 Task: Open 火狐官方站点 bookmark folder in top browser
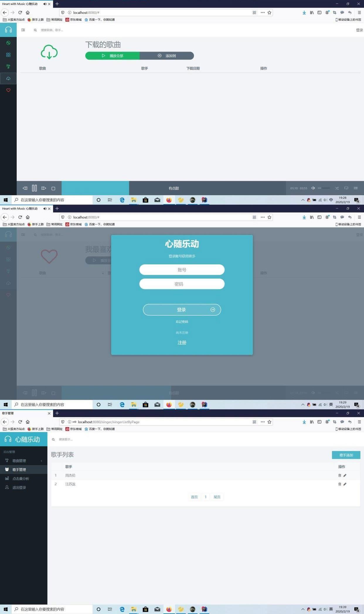pos(14,20)
